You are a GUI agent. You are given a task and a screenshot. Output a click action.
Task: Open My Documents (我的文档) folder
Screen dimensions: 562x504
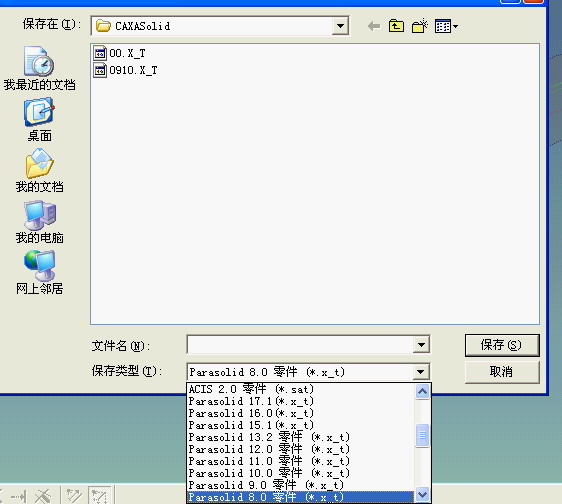pos(39,171)
